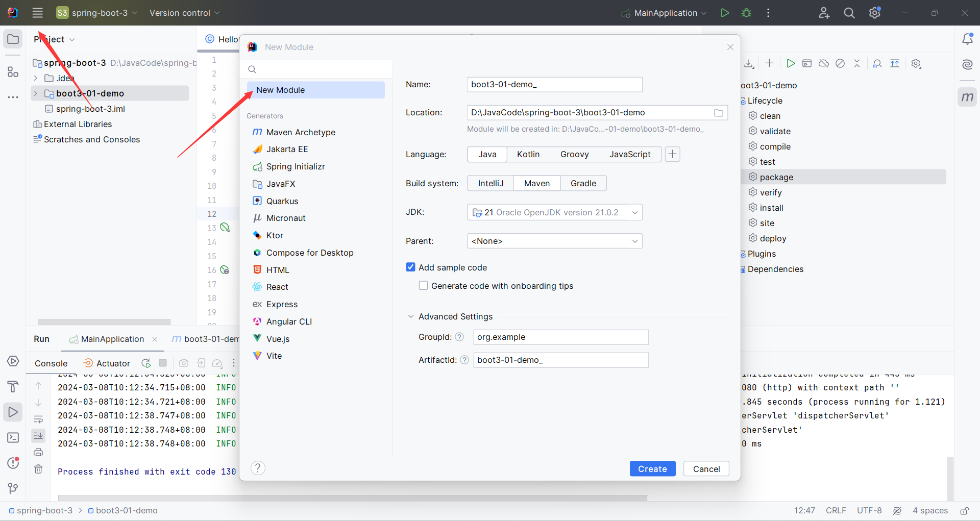Screen dimensions: 980x521
Task: Switch to Console tab
Action: click(x=51, y=363)
